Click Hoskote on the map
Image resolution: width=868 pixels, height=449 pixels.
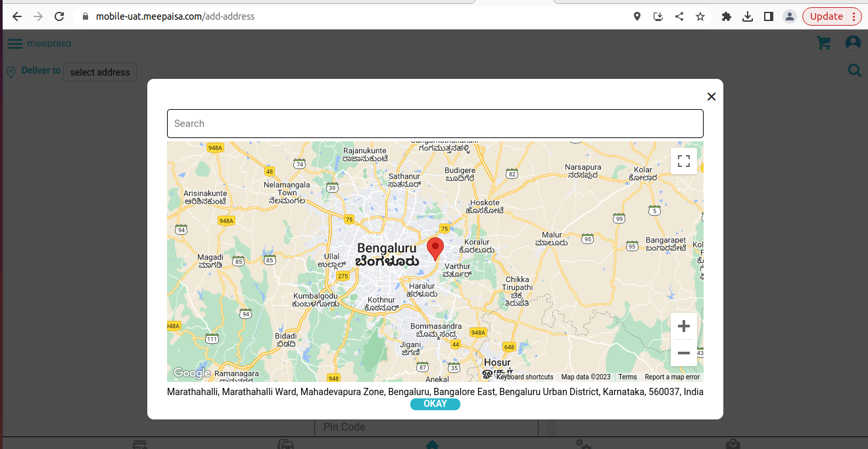485,206
